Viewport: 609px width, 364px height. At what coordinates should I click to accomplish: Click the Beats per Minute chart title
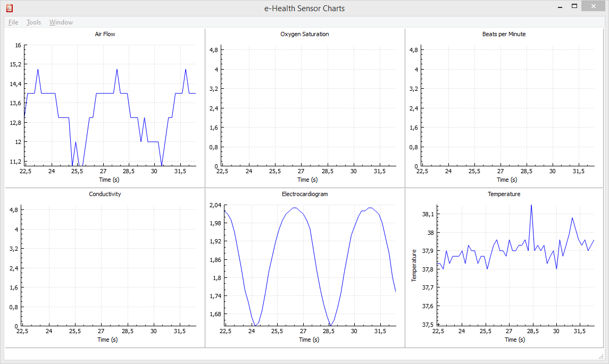[504, 34]
